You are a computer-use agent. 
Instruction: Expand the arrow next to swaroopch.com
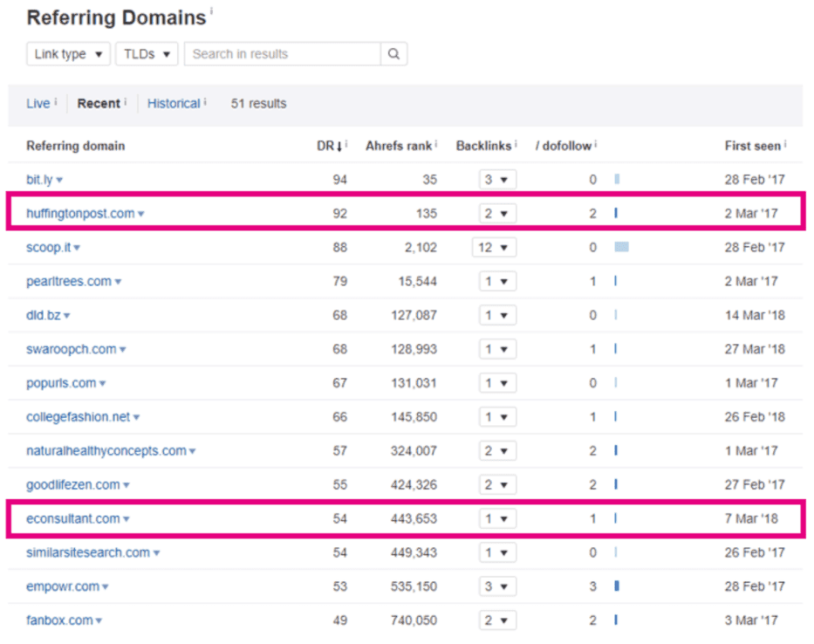pos(123,350)
